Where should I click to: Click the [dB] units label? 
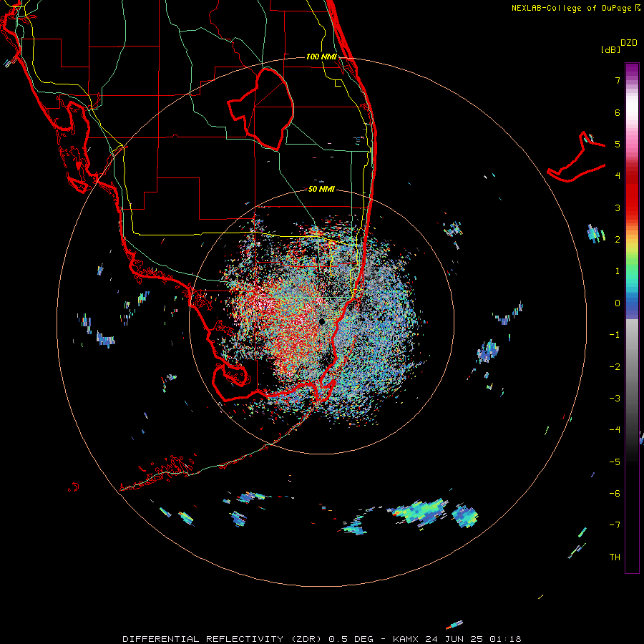point(611,49)
